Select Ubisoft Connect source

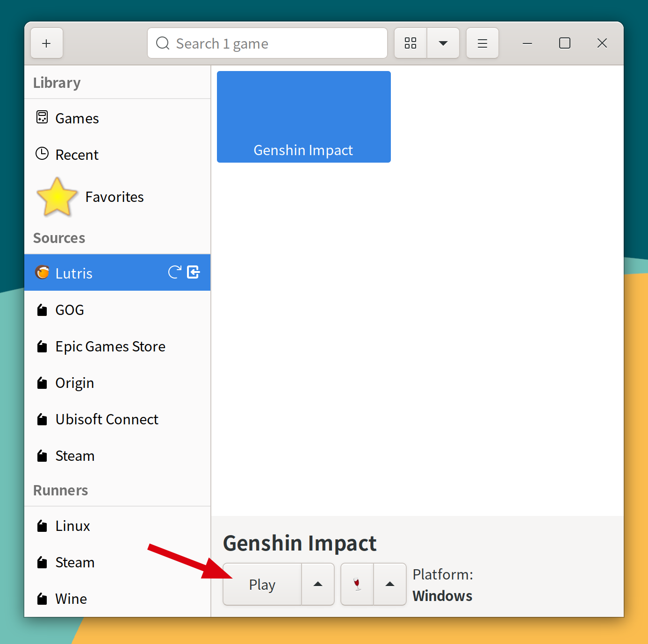[x=117, y=419]
